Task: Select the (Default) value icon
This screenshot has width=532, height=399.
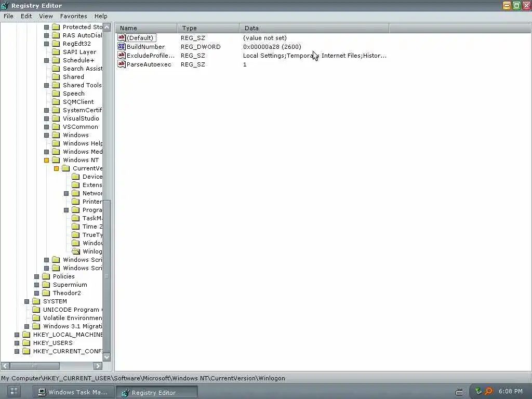Action: (x=122, y=37)
